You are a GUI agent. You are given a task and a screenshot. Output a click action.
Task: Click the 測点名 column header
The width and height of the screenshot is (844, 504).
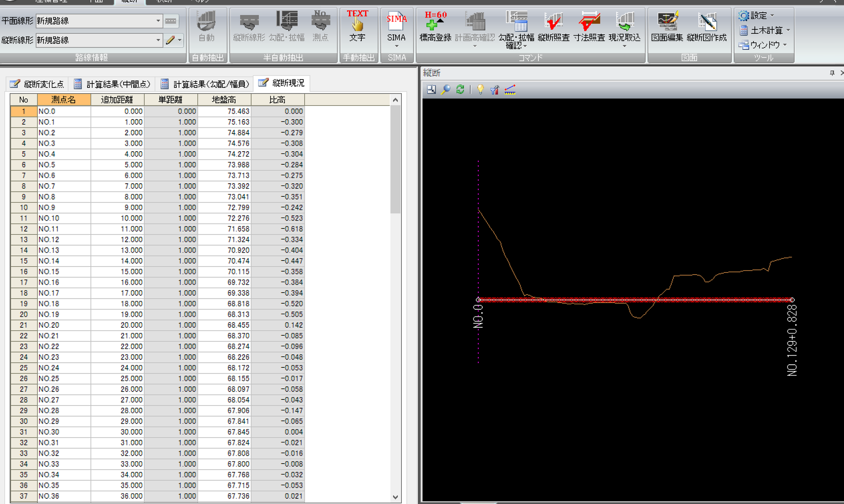(x=64, y=100)
